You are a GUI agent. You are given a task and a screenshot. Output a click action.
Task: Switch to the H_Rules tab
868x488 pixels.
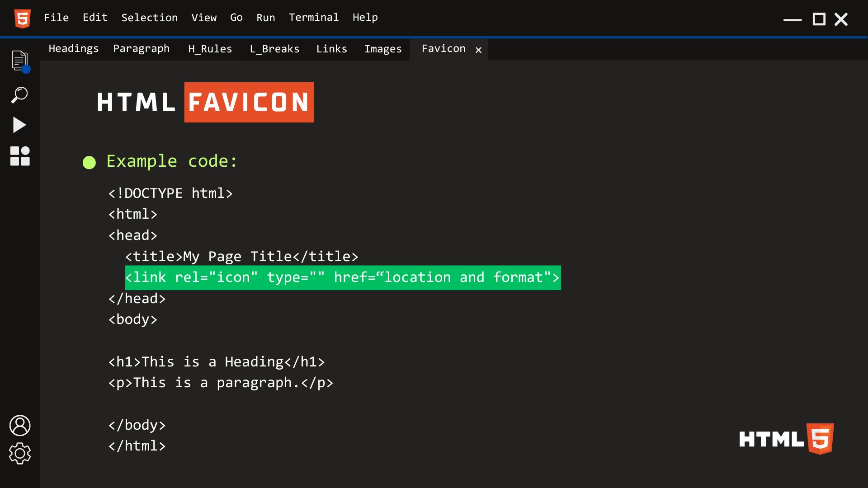point(210,49)
